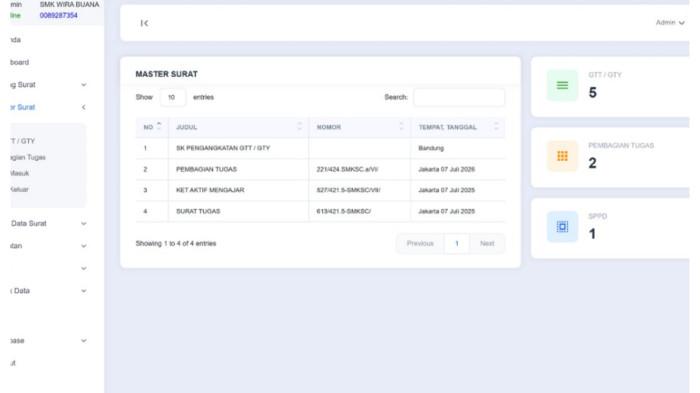Click the orange Pembagian Tugas grid icon
Image resolution: width=700 pixels, height=393 pixels.
pos(562,156)
